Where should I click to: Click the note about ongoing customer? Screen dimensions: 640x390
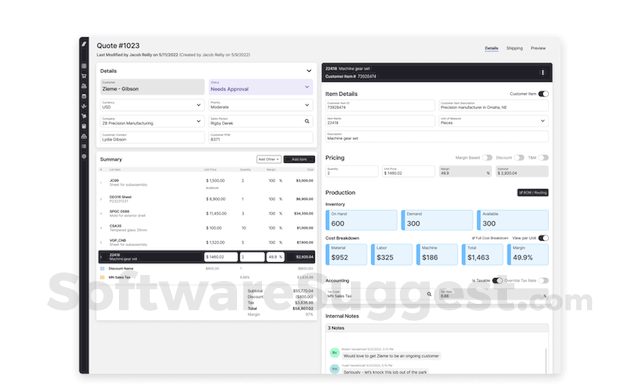click(391, 356)
